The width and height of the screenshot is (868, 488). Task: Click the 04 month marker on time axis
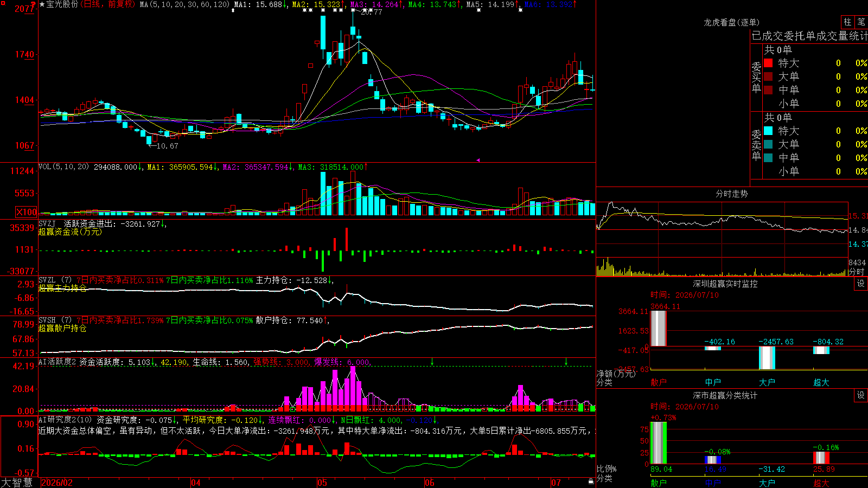tap(196, 483)
